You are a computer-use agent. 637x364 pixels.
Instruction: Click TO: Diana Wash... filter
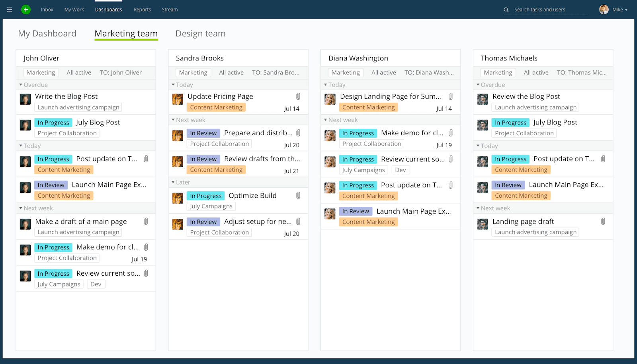[x=429, y=72]
